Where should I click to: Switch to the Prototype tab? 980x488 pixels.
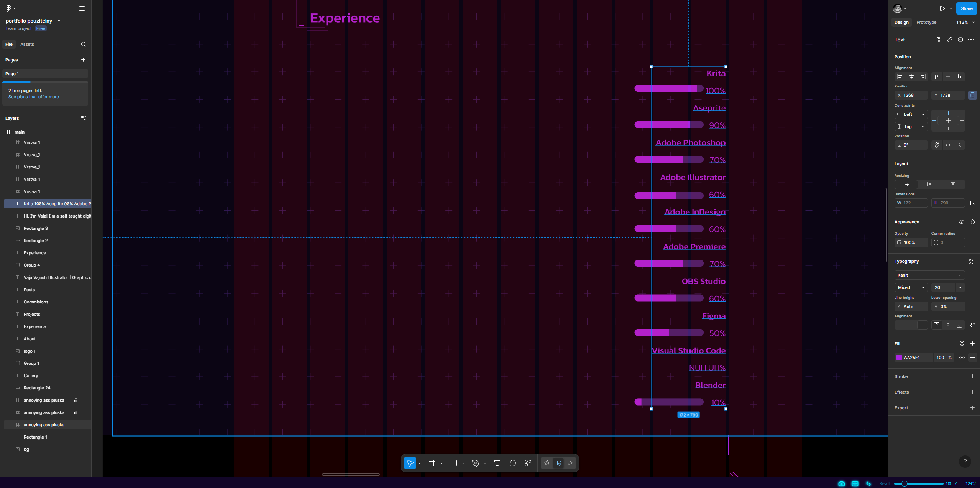(x=926, y=22)
